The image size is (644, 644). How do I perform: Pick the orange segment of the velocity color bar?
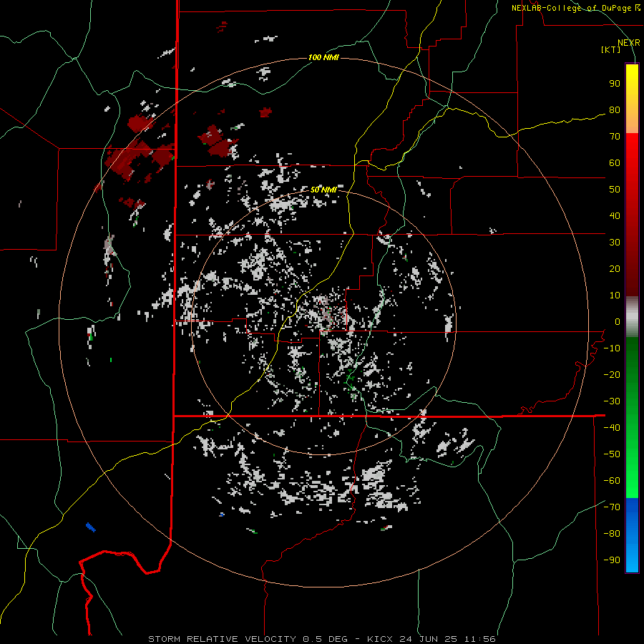632,121
